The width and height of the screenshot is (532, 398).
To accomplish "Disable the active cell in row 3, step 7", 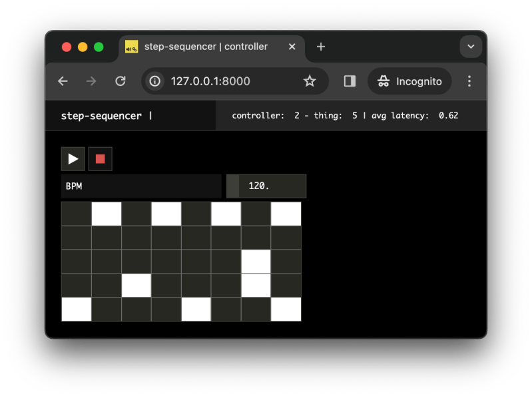I will [256, 262].
